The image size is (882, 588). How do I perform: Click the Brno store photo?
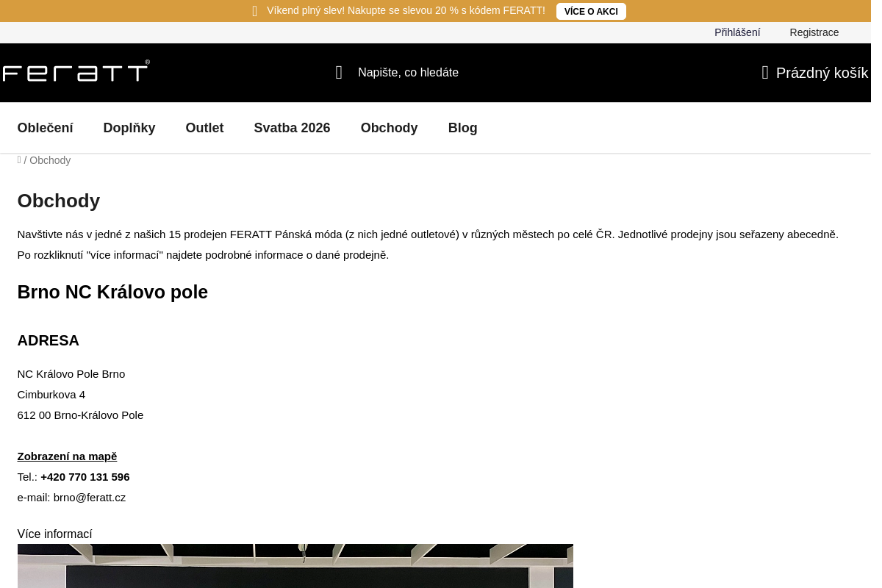coord(295,566)
